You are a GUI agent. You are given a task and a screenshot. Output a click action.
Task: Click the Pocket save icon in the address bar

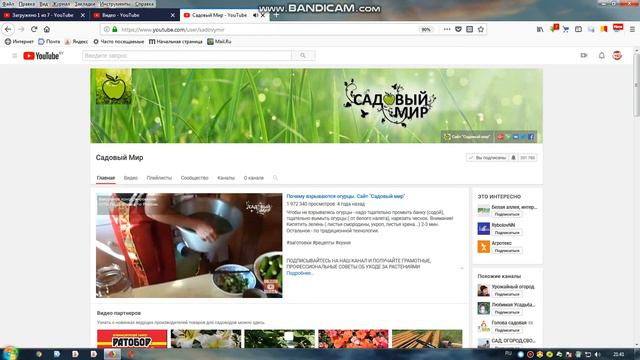point(458,29)
